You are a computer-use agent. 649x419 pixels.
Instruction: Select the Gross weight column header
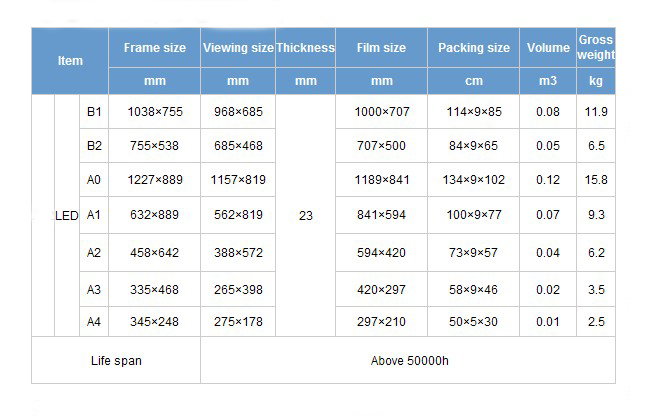[x=596, y=47]
